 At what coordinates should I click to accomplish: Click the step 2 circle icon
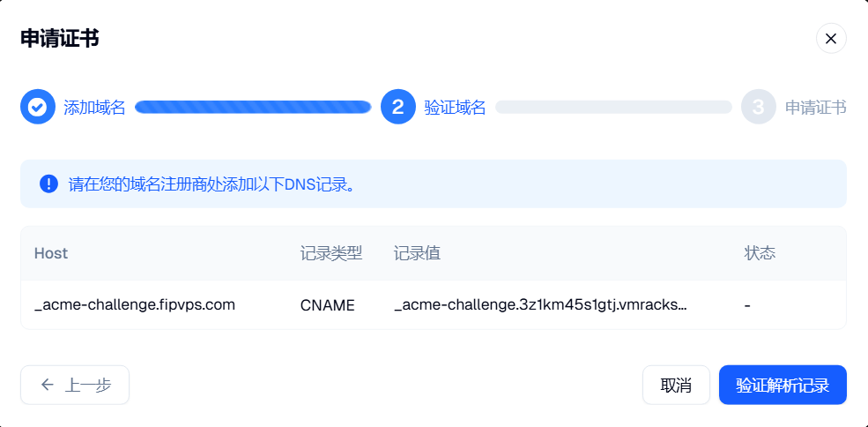click(x=398, y=107)
